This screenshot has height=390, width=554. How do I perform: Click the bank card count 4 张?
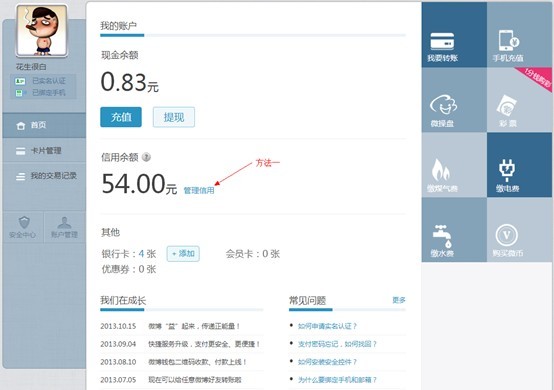pyautogui.click(x=147, y=254)
